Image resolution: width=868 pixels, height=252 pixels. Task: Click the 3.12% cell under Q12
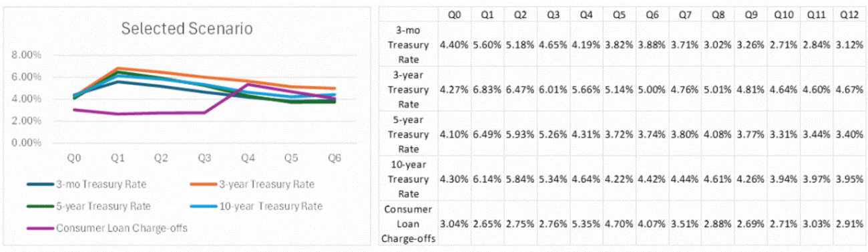[x=849, y=43]
